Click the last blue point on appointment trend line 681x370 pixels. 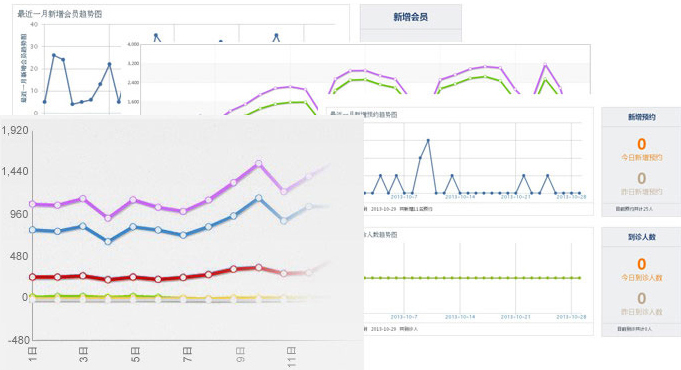coord(579,193)
